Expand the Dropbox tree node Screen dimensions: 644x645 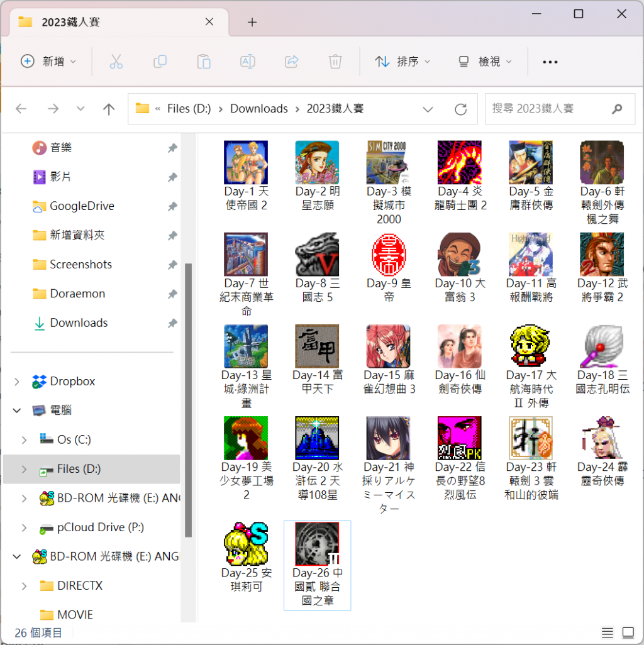click(17, 382)
